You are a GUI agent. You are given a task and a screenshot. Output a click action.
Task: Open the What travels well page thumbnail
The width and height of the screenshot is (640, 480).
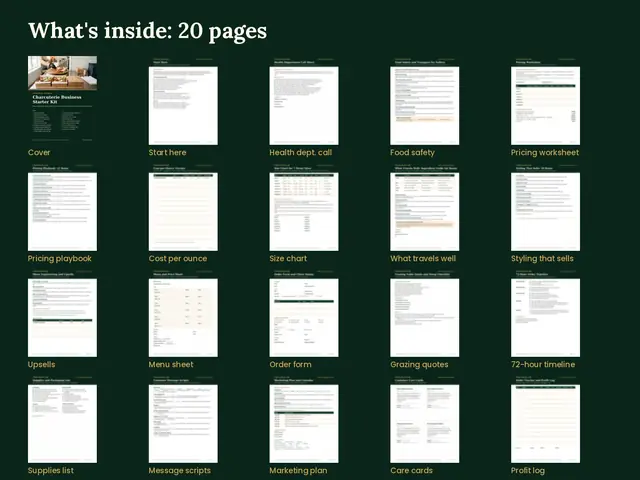424,207
